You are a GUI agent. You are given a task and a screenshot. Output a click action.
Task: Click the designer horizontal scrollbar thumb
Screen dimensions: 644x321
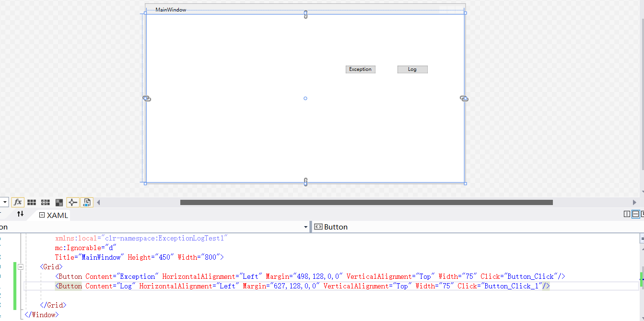click(366, 202)
